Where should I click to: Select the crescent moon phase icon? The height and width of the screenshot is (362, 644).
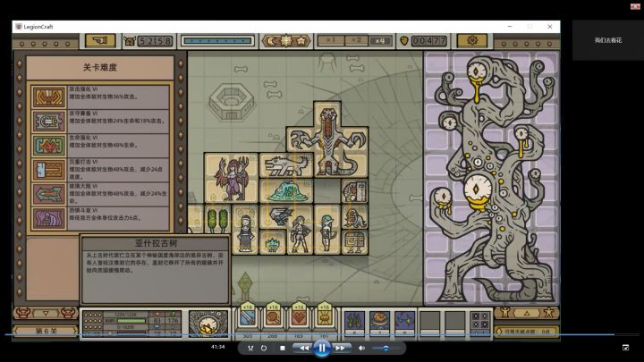tap(272, 41)
